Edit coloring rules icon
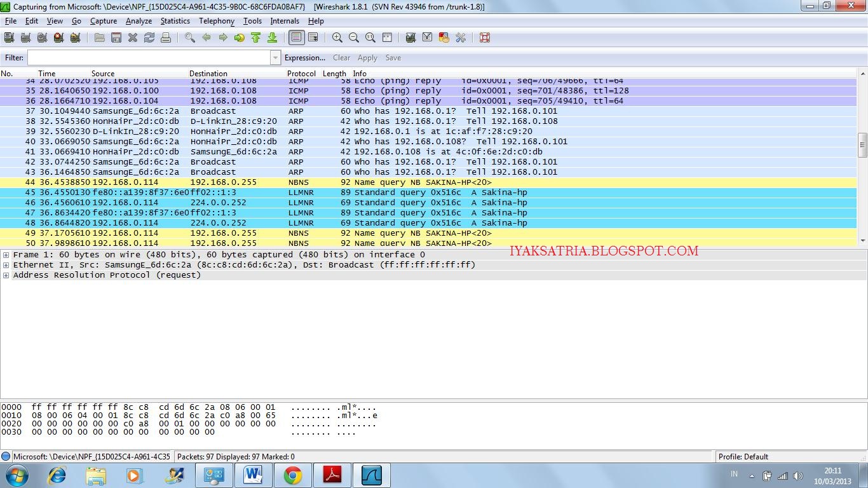868x488 pixels. click(x=444, y=37)
